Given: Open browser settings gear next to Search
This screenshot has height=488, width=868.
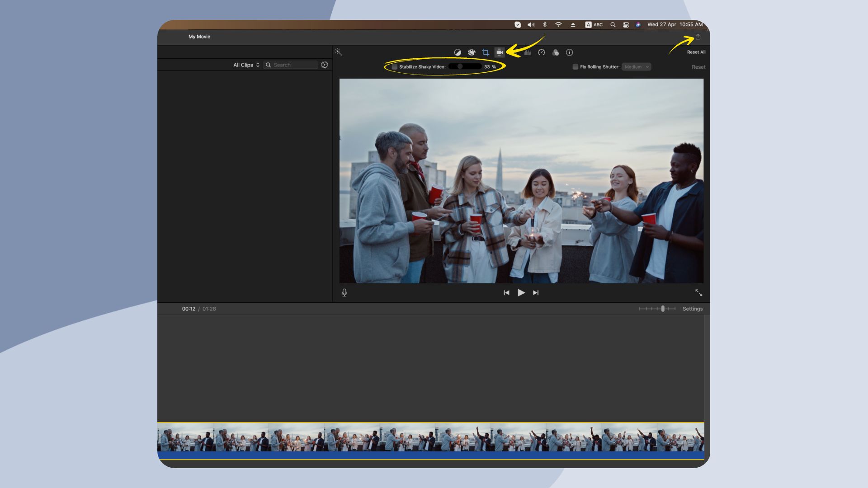Looking at the screenshot, I should [325, 65].
